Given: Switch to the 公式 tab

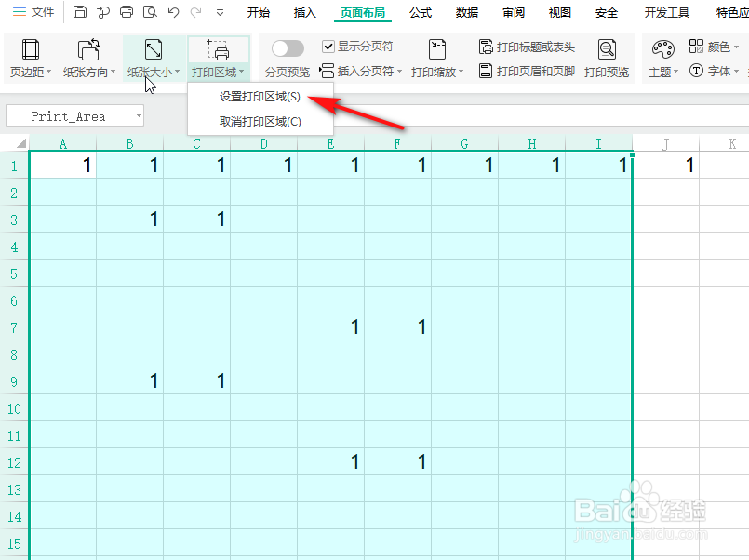Looking at the screenshot, I should (421, 12).
